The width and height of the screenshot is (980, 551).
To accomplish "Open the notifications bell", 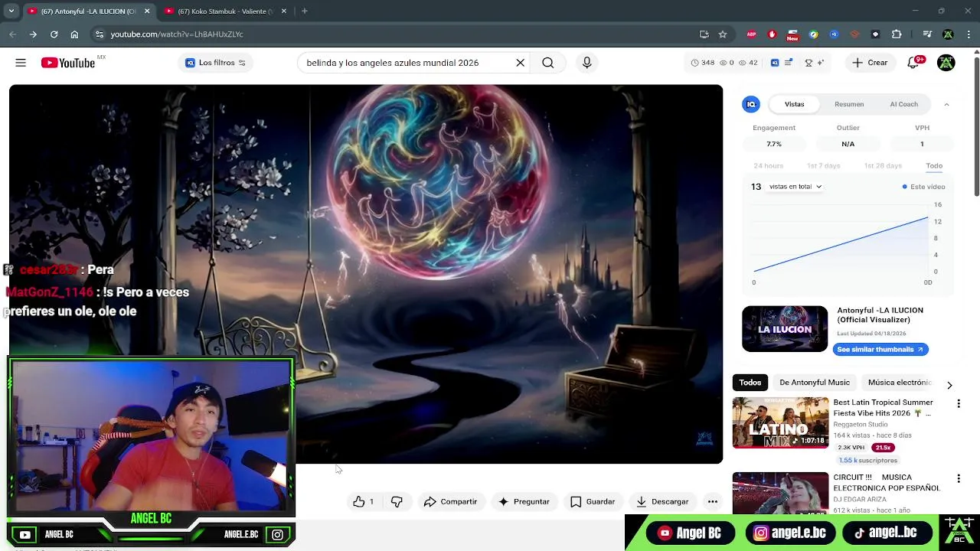I will pyautogui.click(x=913, y=63).
